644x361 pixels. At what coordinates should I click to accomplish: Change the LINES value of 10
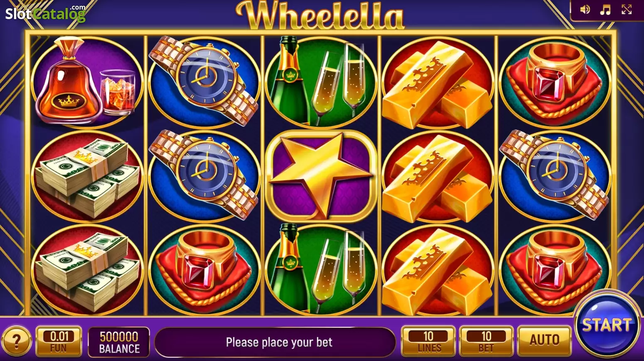coord(428,341)
